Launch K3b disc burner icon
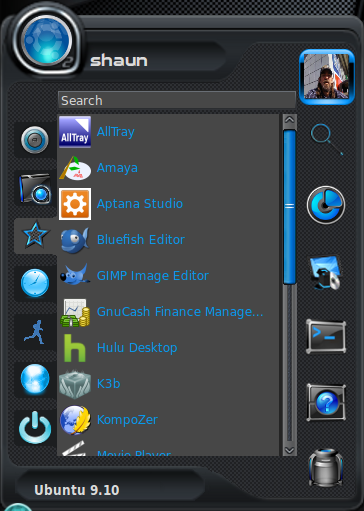The image size is (364, 511). coord(75,384)
